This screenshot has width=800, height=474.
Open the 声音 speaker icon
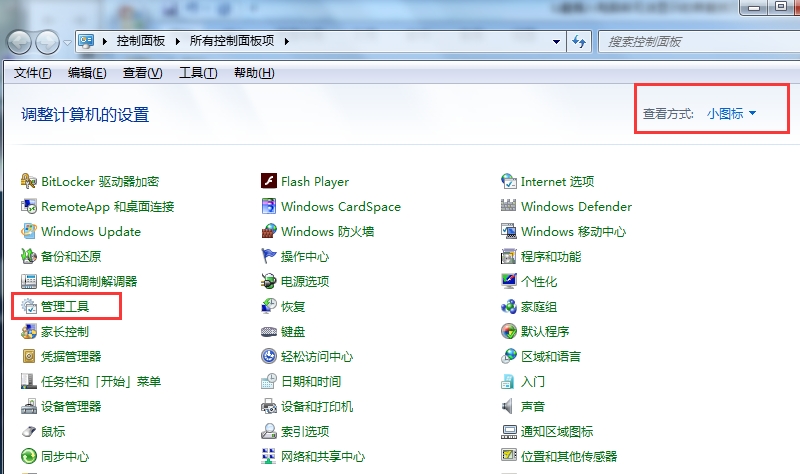click(509, 406)
